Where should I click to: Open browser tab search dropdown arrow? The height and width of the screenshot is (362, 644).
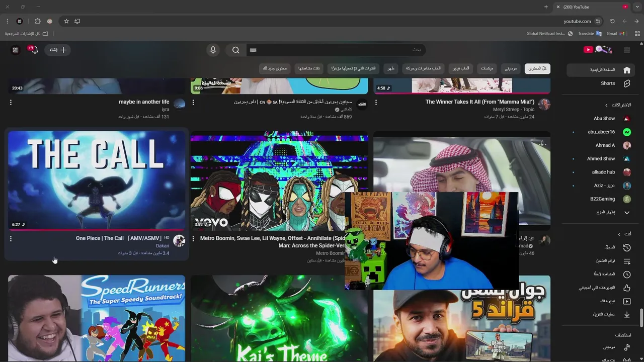[637, 7]
